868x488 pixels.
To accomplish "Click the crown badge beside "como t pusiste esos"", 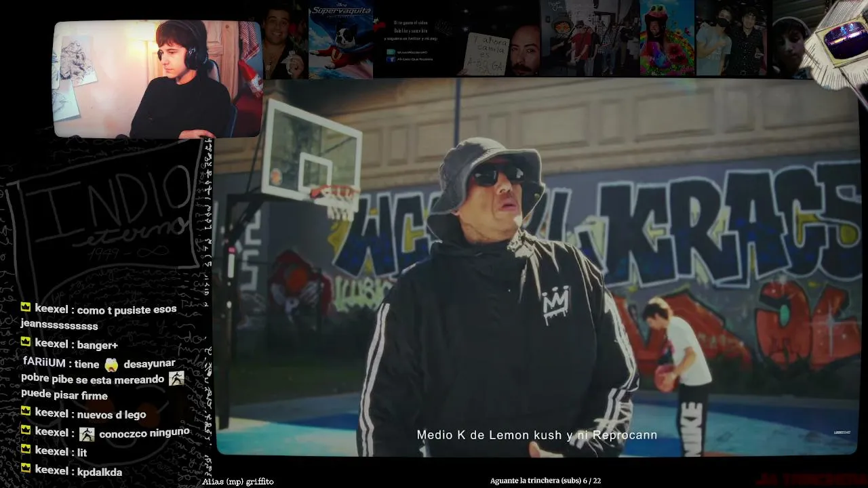I will [x=26, y=308].
